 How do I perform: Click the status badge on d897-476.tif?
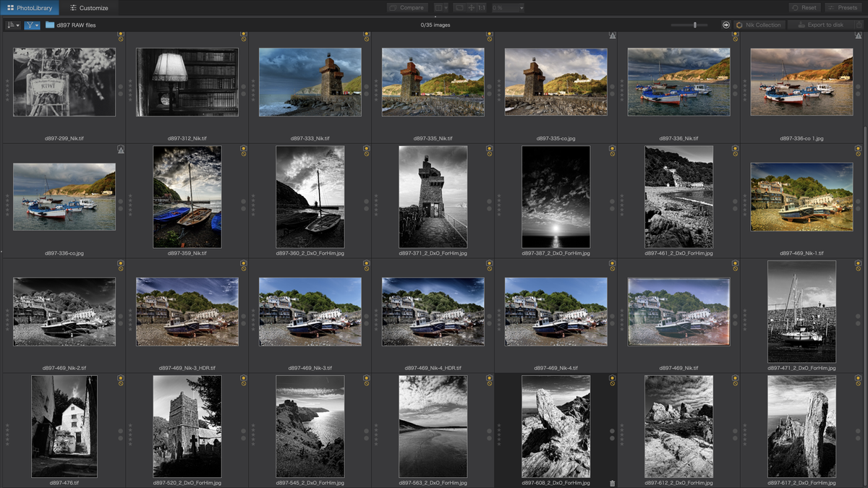tap(120, 380)
